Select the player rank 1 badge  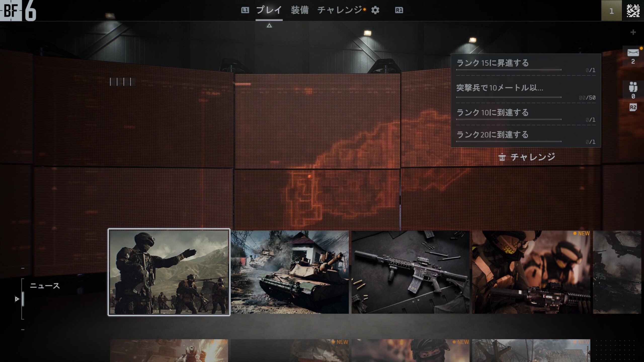(x=611, y=11)
